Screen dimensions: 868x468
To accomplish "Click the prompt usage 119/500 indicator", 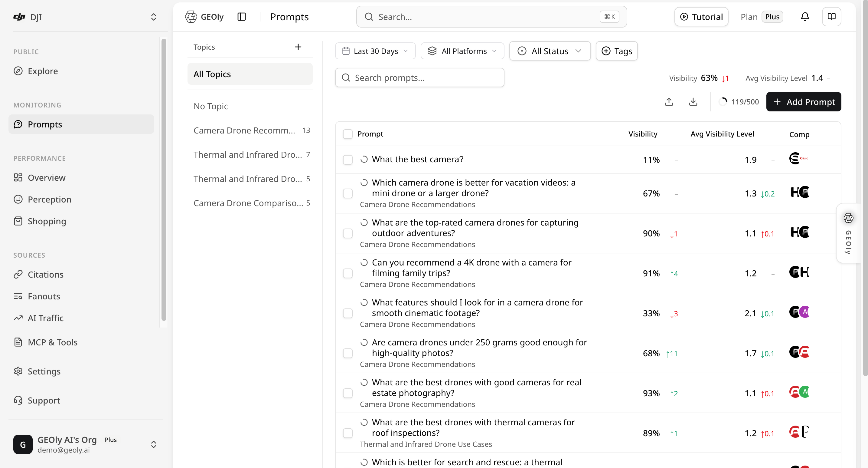I will tap(738, 102).
